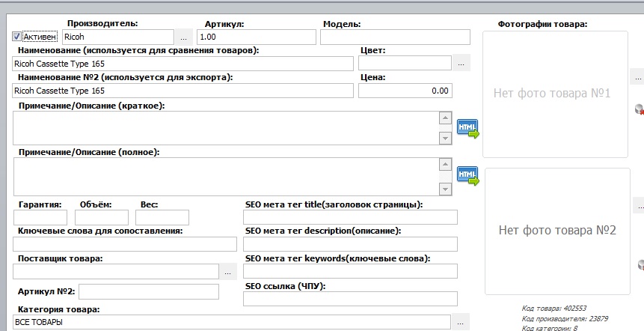Image resolution: width=644 pixels, height=331 pixels.
Task: Click the Код товара: 402553 text
Action: tap(554, 309)
